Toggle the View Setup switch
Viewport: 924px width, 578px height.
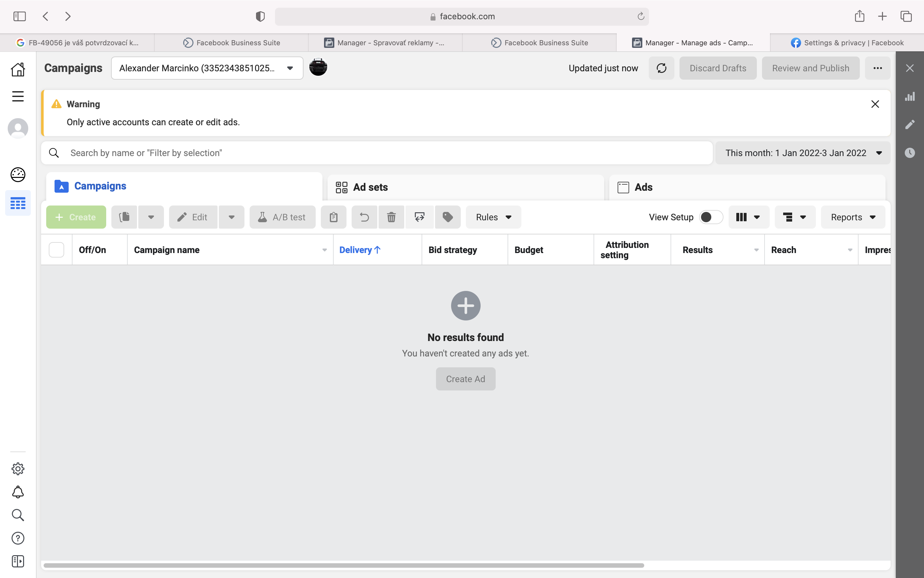(711, 217)
